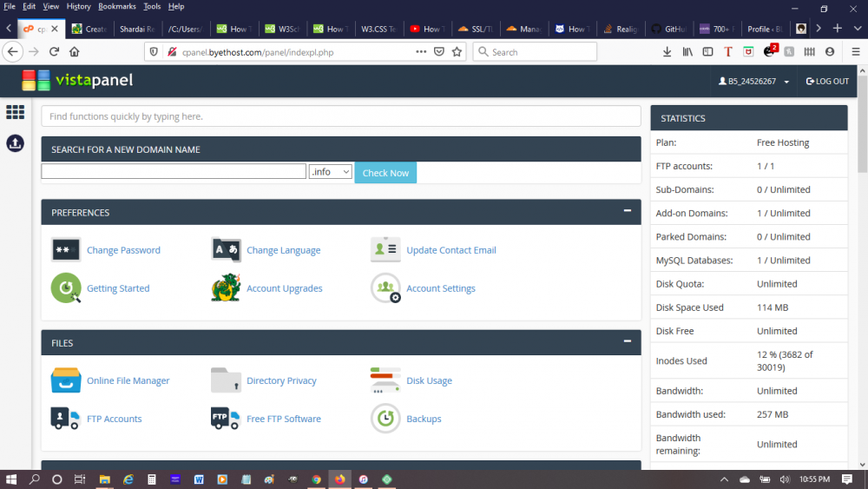Click the new domain name input
Screen dimensions: 868x489
pos(174,171)
